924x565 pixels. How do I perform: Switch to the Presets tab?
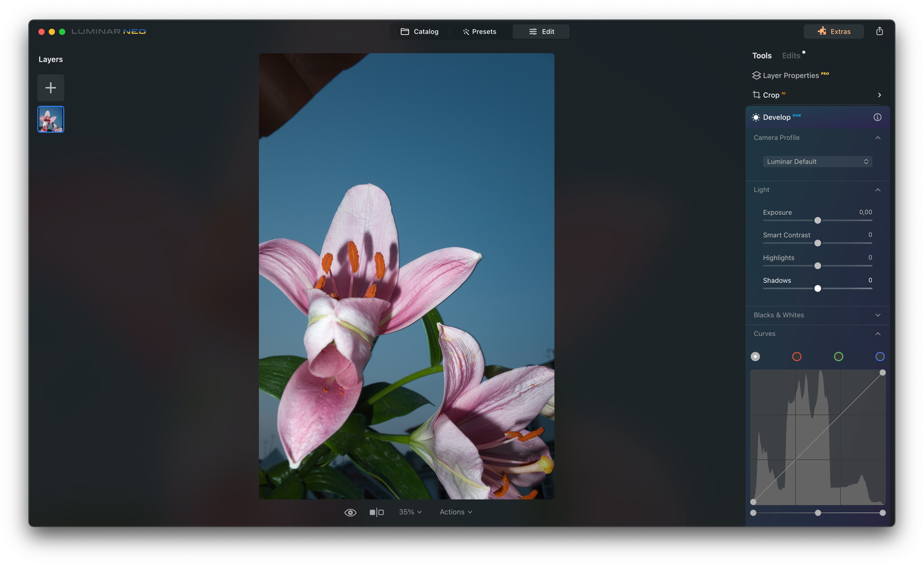[x=479, y=31]
